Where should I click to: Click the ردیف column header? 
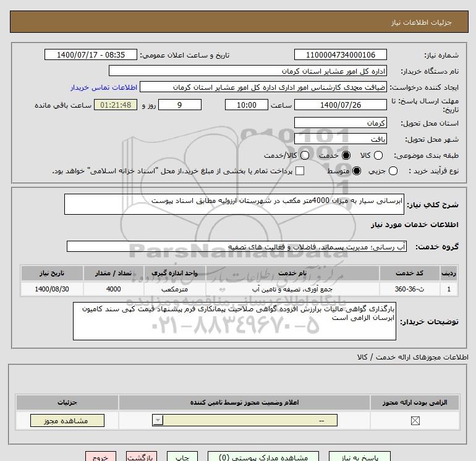point(449,273)
